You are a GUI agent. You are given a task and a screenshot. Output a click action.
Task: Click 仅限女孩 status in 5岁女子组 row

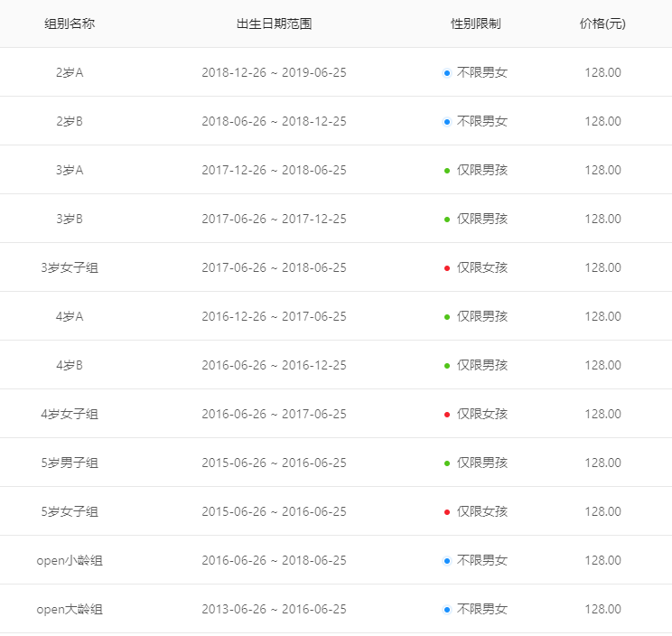[475, 512]
